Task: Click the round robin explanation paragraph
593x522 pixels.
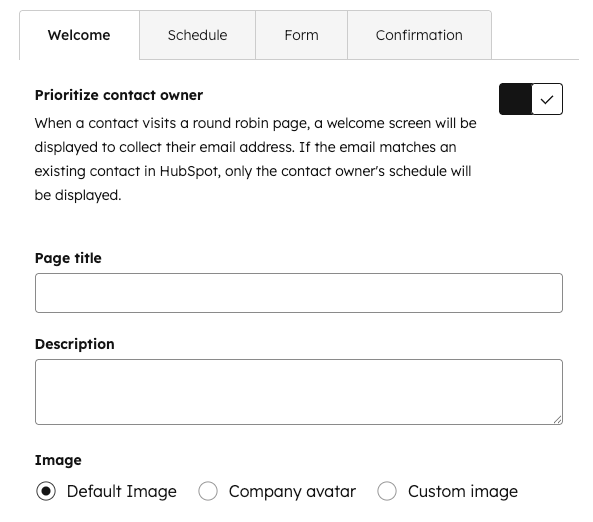Action: (255, 159)
